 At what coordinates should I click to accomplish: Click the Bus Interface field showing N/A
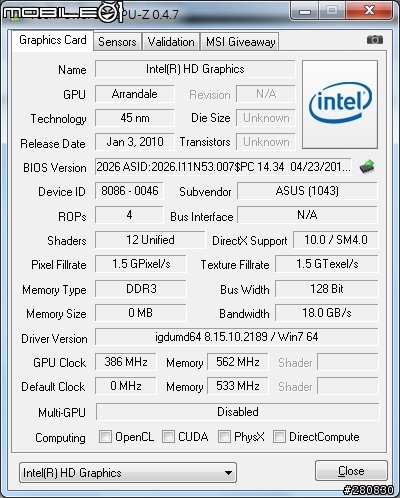click(307, 215)
